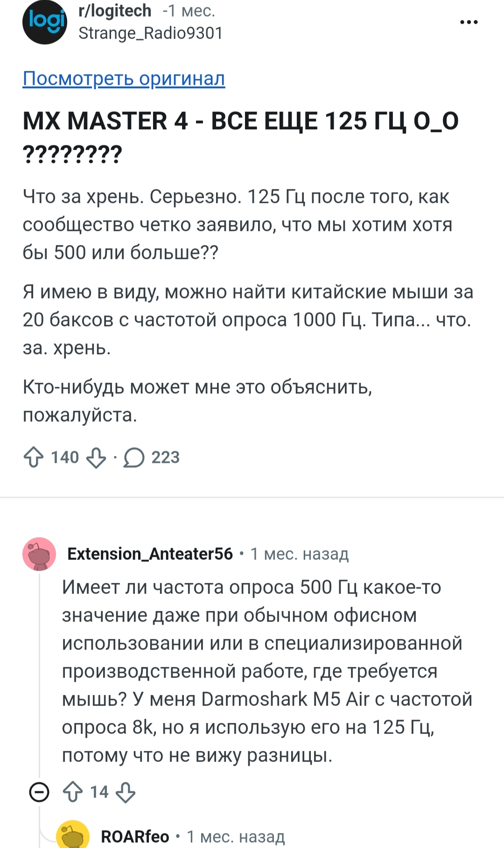Tap the post's upvote count 140

65,457
